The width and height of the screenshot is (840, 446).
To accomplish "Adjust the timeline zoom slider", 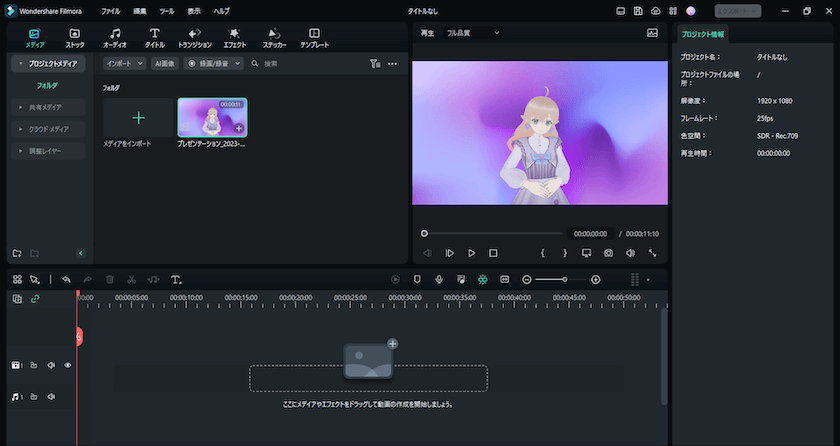I will pos(561,279).
